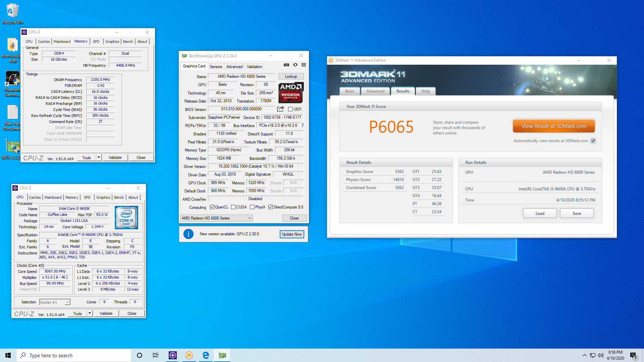Click Update Now for GPU-Z 2.30.0
This screenshot has height=362, width=644.
pyautogui.click(x=291, y=234)
